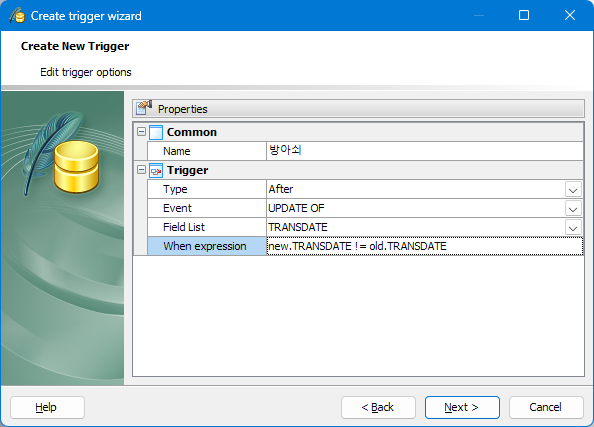Open the Type dropdown arrow
The height and width of the screenshot is (427, 594).
click(573, 189)
